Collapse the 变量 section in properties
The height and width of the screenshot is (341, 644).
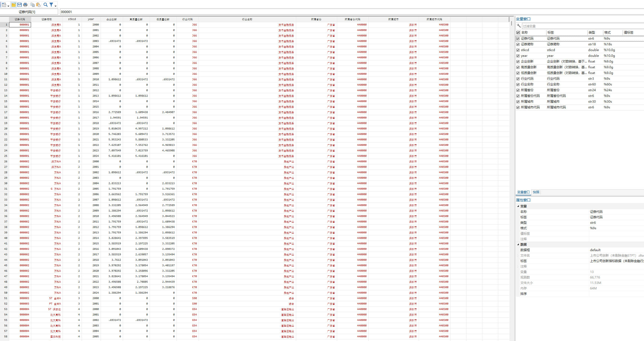click(x=518, y=206)
